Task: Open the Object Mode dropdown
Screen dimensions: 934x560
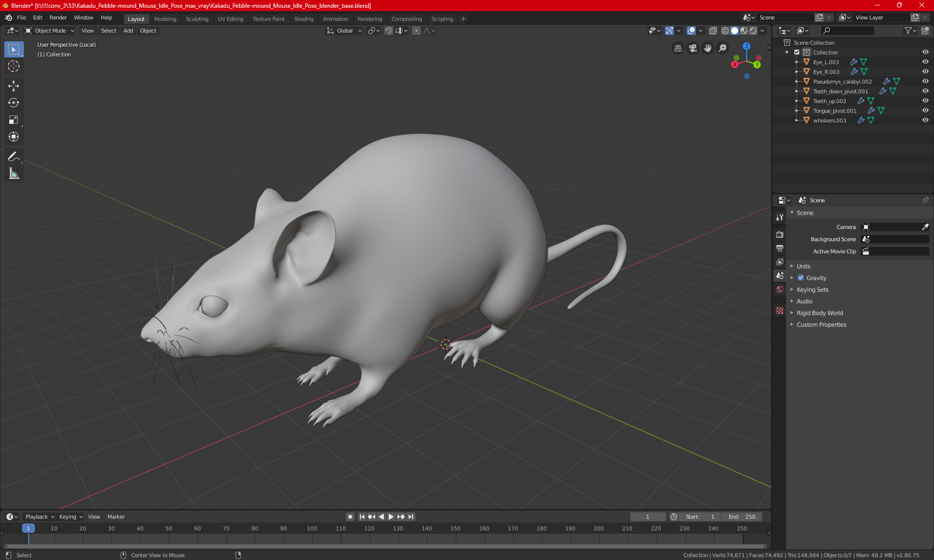Action: coord(50,31)
